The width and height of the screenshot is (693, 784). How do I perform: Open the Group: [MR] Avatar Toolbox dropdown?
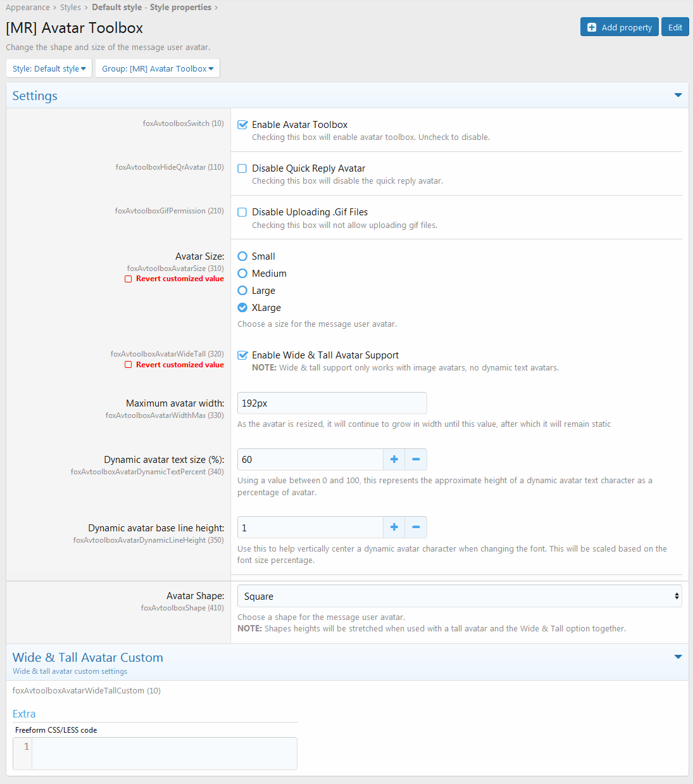point(158,68)
